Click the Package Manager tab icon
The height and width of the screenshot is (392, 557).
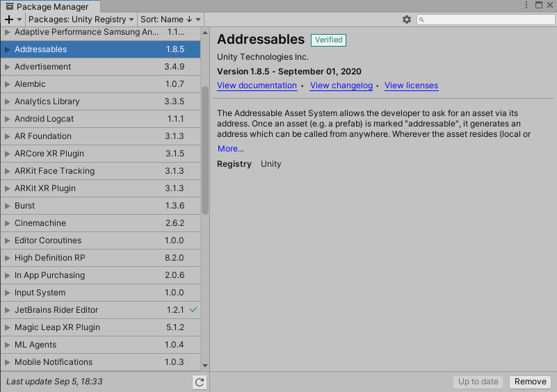(10, 6)
